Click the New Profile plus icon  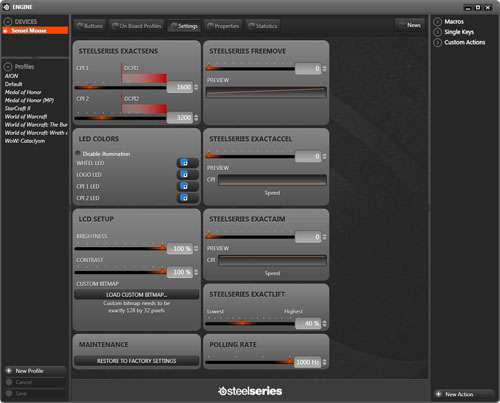pyautogui.click(x=9, y=371)
